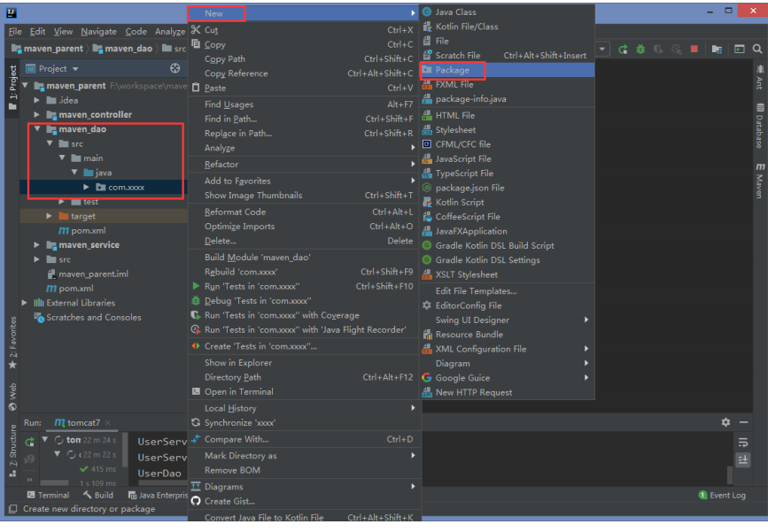Expand the target folder

point(49,216)
